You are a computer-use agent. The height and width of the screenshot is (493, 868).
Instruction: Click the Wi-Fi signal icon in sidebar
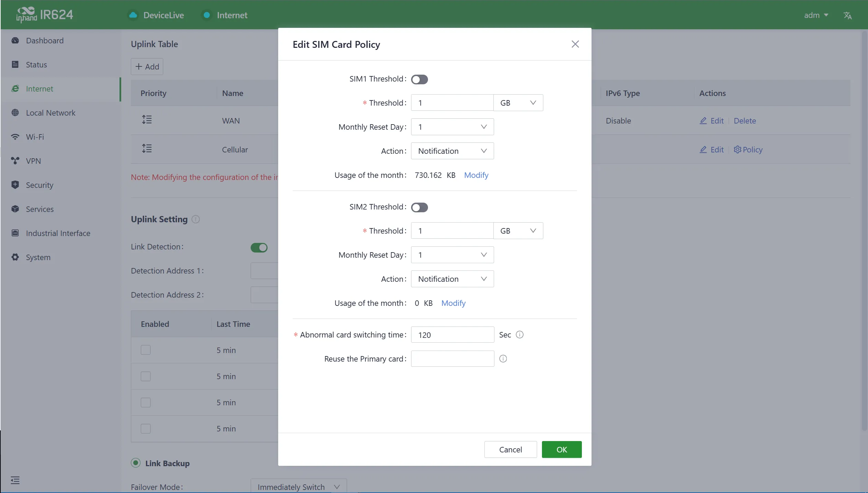(x=15, y=137)
